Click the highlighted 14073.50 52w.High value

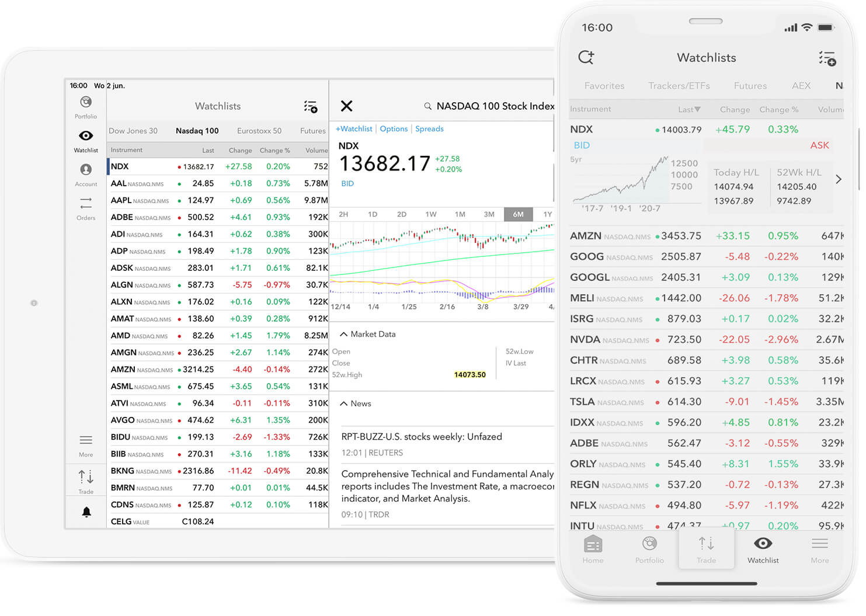point(470,375)
